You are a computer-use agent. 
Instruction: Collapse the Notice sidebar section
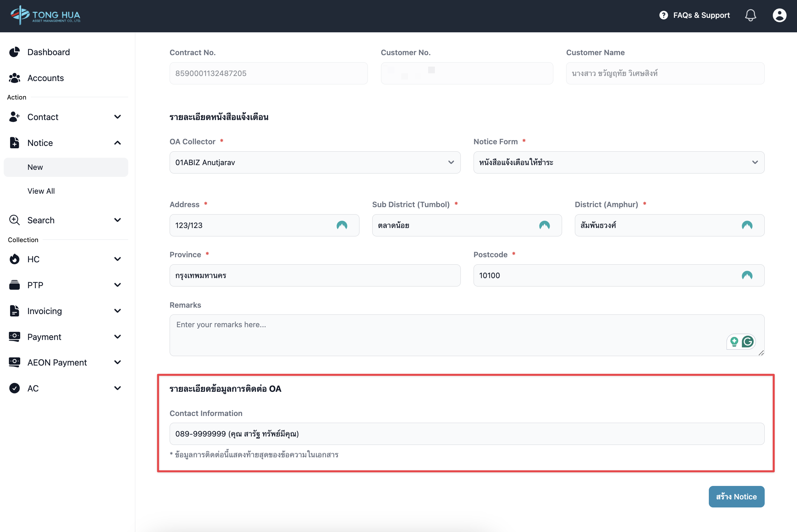(x=66, y=143)
